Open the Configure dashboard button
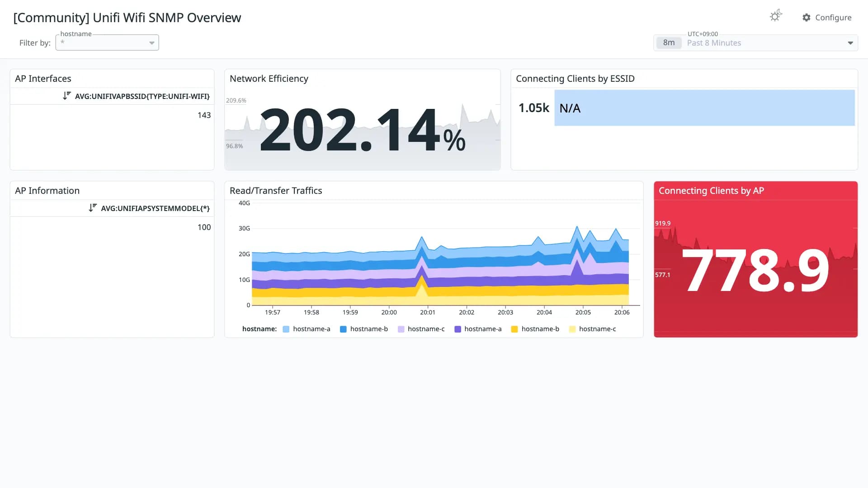 click(x=827, y=18)
